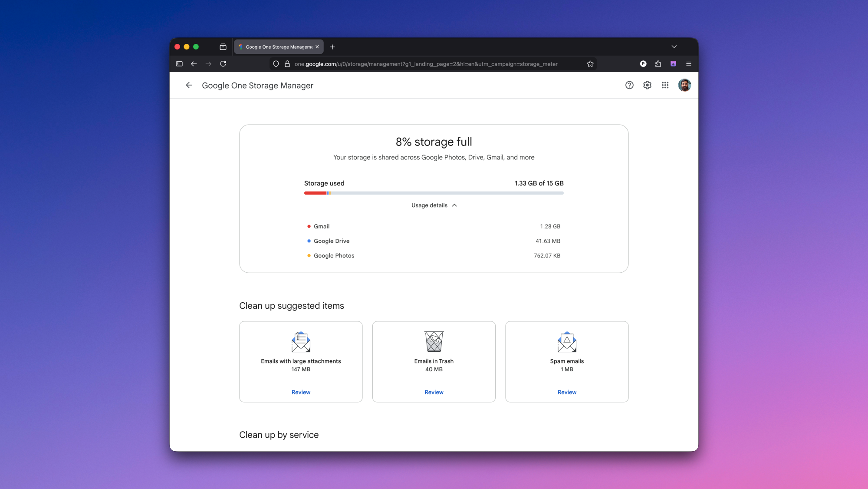Screen dimensions: 868x489
Task: Select the Spam emails warning icon
Action: click(567, 342)
